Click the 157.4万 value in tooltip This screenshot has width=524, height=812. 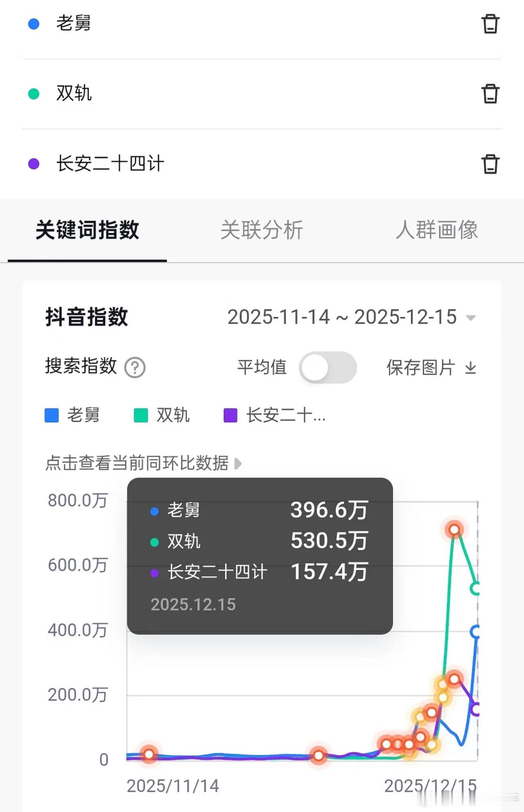pos(329,572)
